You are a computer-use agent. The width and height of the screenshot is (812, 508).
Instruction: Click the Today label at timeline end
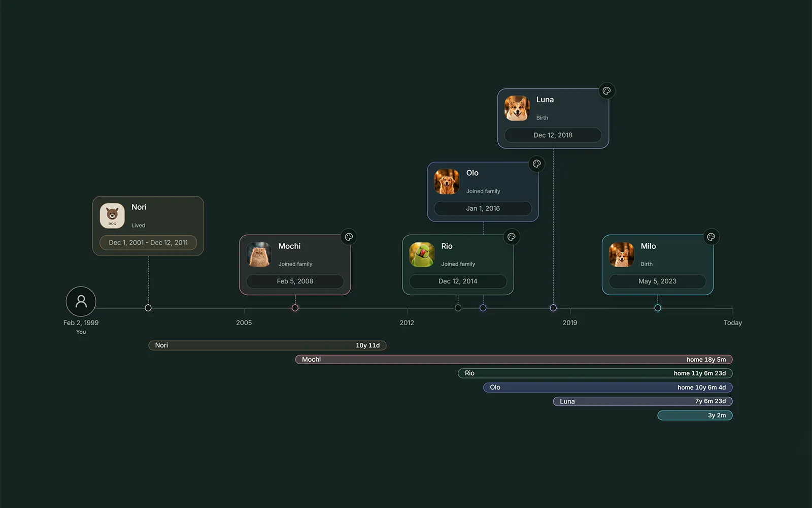732,323
